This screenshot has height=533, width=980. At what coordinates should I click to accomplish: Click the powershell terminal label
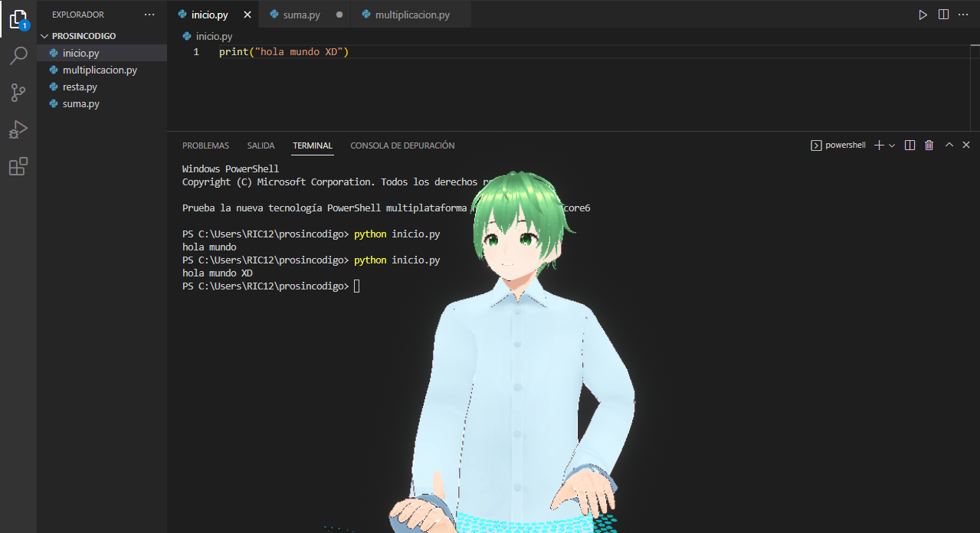click(x=838, y=146)
